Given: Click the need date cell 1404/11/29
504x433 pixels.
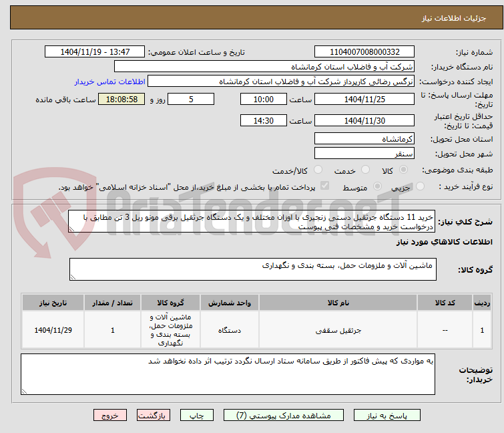Looking at the screenshot, I should 53,330.
